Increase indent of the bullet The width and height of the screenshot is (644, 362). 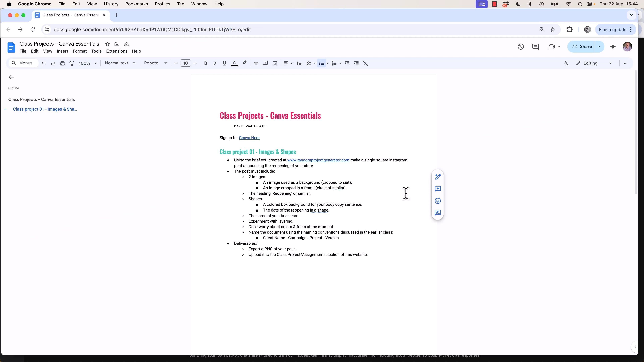click(356, 63)
